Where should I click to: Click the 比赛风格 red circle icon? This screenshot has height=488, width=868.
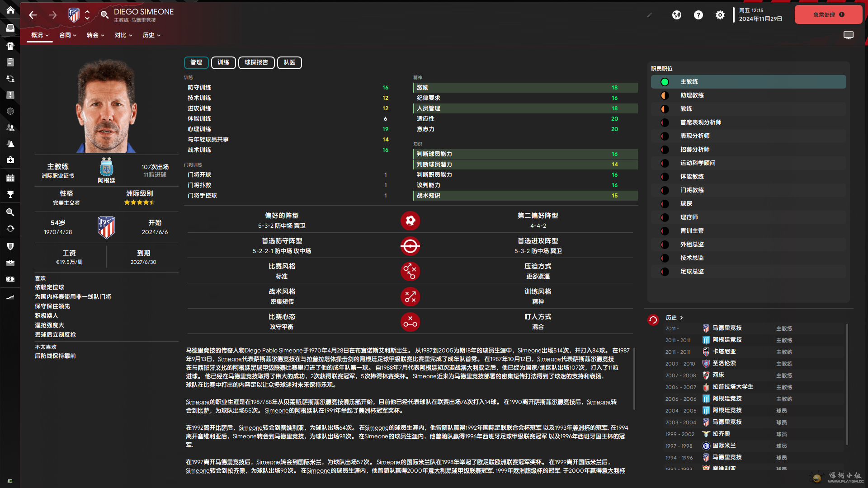pyautogui.click(x=410, y=271)
